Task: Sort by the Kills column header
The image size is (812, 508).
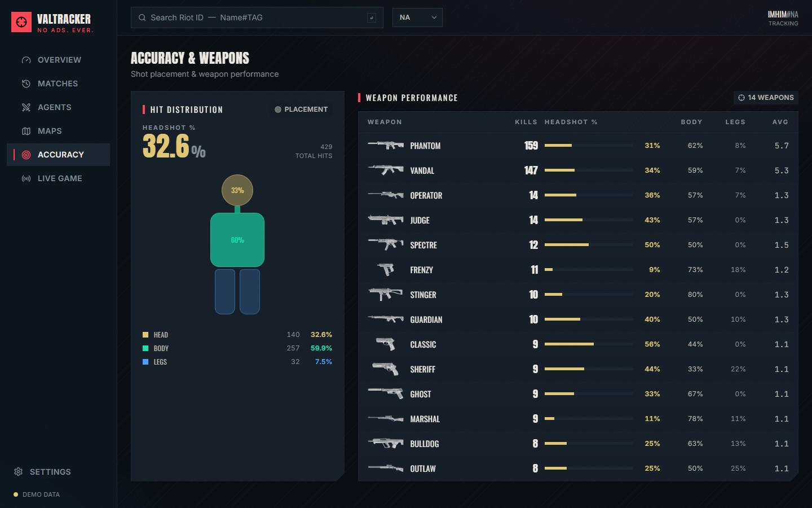Action: (526, 122)
